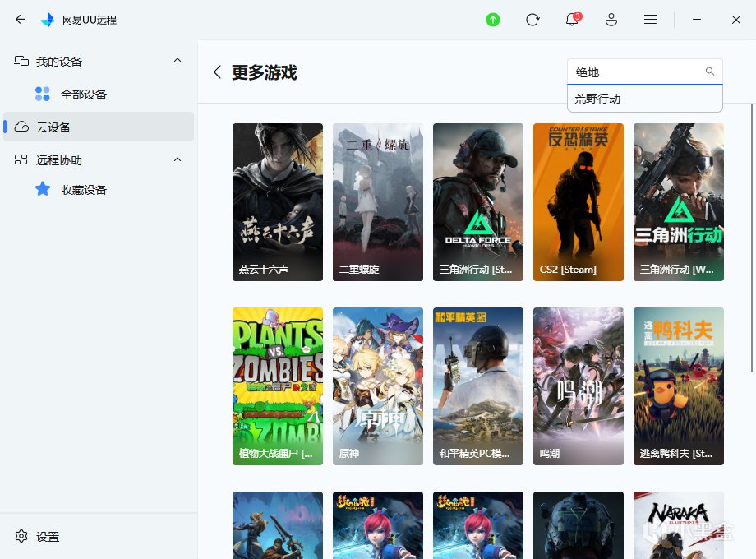The height and width of the screenshot is (559, 756).
Task: Open the 逃离鸭科夫 [St... game card
Action: click(679, 386)
